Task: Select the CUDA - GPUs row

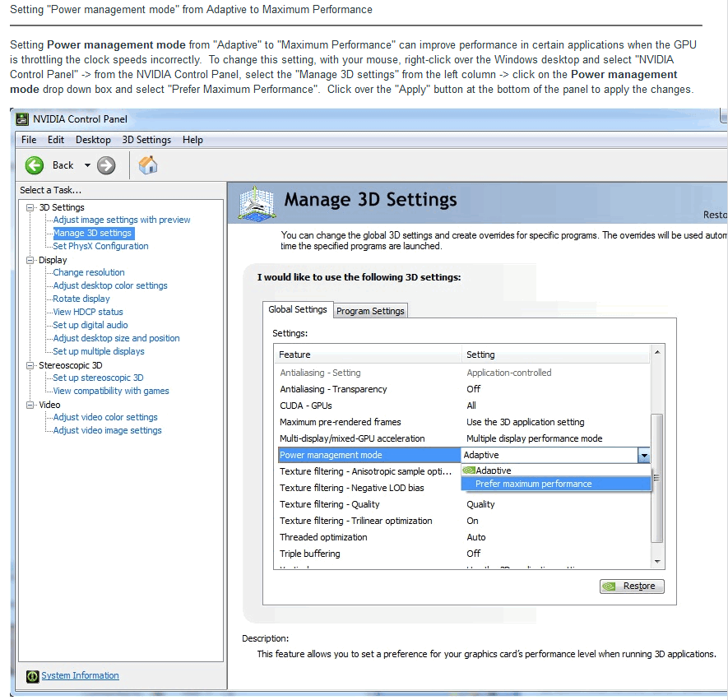Action: (464, 406)
